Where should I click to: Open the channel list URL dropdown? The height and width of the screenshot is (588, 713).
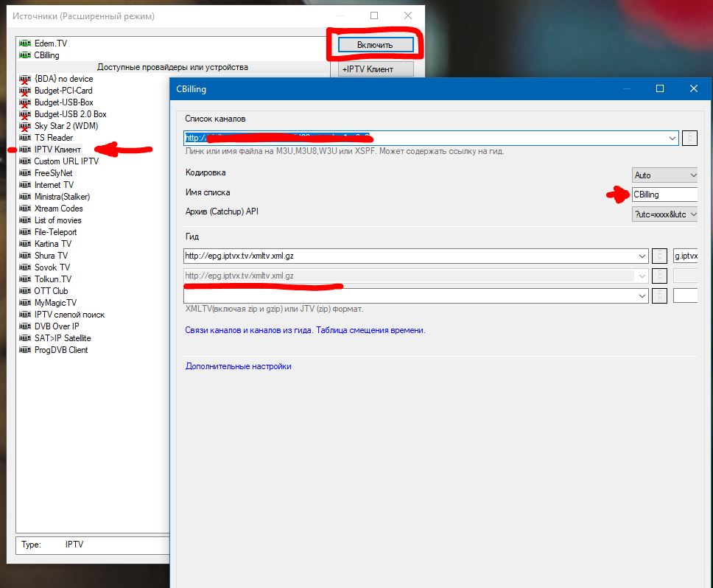pos(672,138)
